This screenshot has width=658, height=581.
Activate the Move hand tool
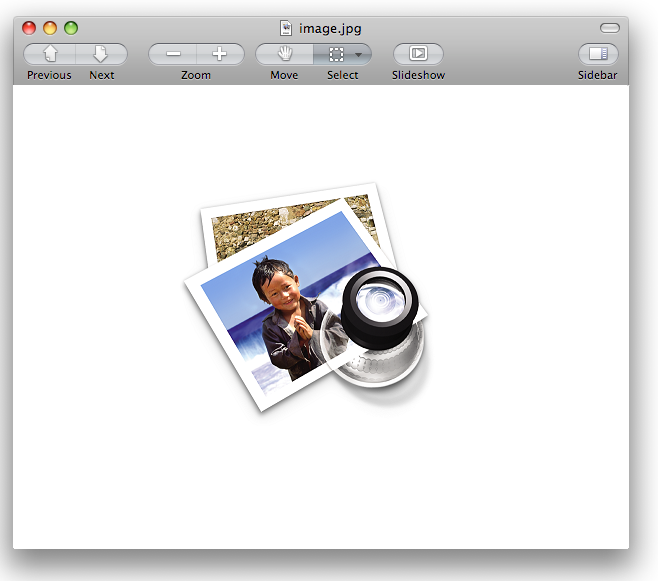pos(285,54)
